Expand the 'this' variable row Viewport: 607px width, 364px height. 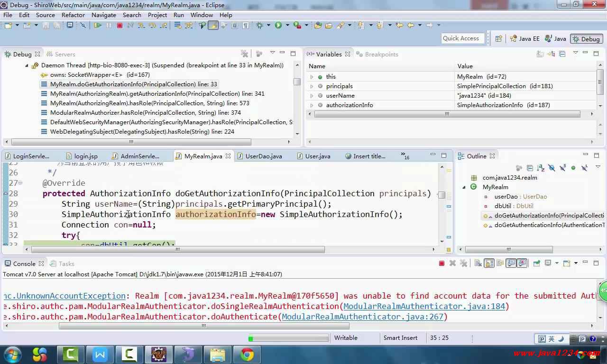click(312, 77)
